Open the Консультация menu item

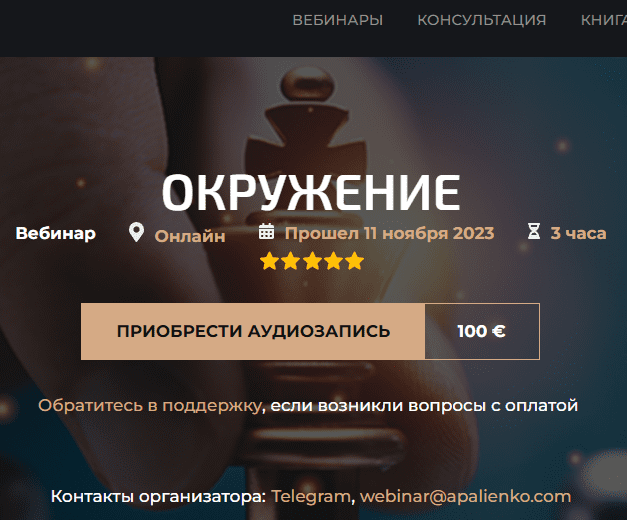click(482, 20)
